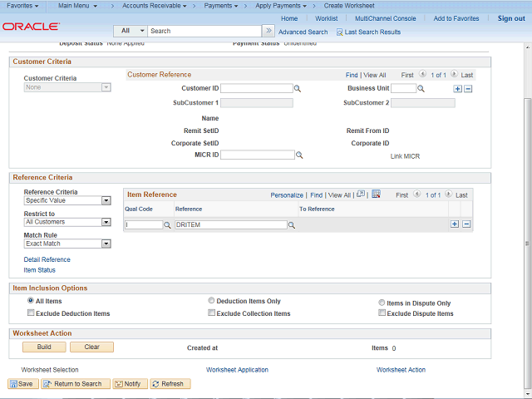Image resolution: width=532 pixels, height=399 pixels.
Task: Select the All Items radio button
Action: (31, 301)
